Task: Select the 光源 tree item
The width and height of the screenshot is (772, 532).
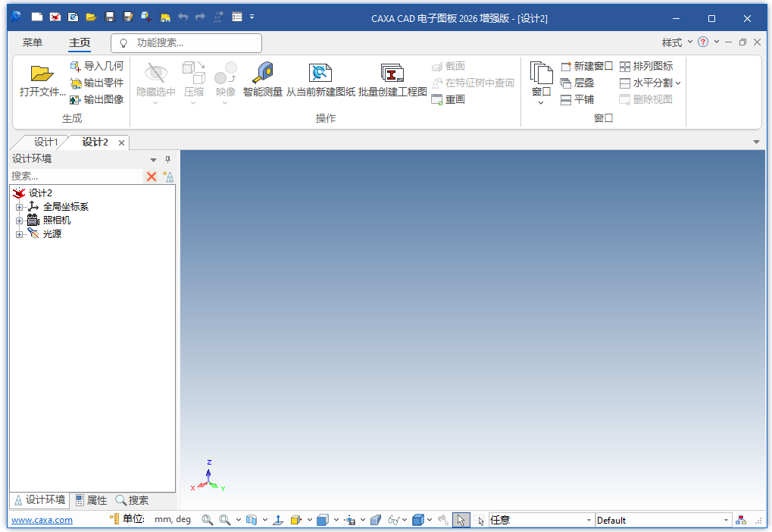Action: tap(52, 234)
